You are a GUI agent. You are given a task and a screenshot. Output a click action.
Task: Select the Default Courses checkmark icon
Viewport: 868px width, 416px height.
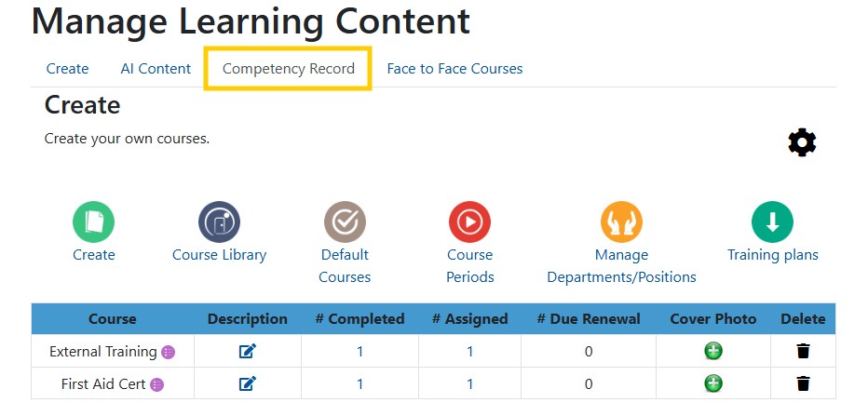[x=345, y=221]
